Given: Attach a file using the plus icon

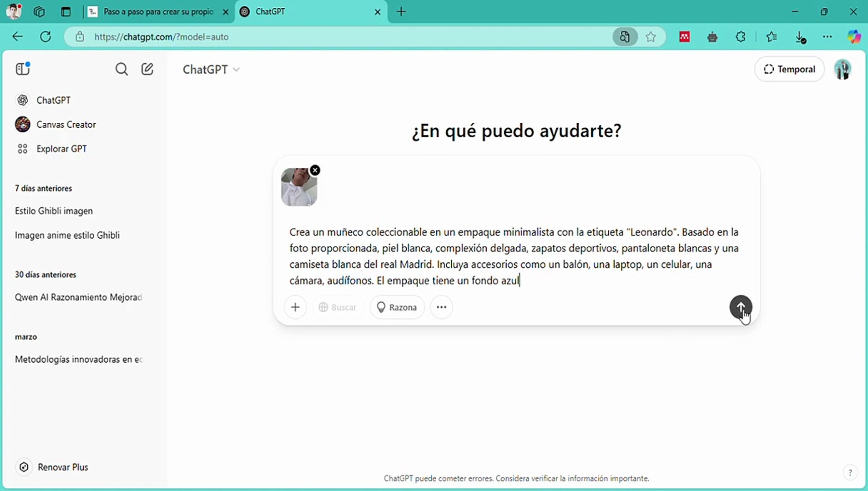Looking at the screenshot, I should 295,307.
